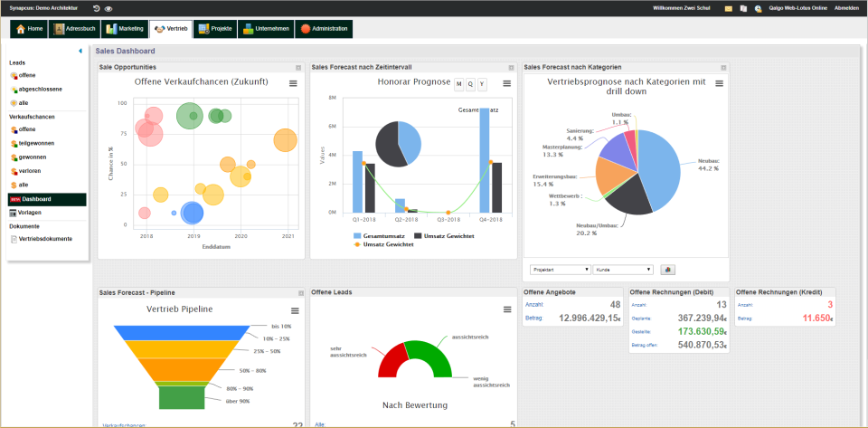The image size is (868, 428).
Task: Collapse the Sale Opportunities panel header button
Action: 298,68
